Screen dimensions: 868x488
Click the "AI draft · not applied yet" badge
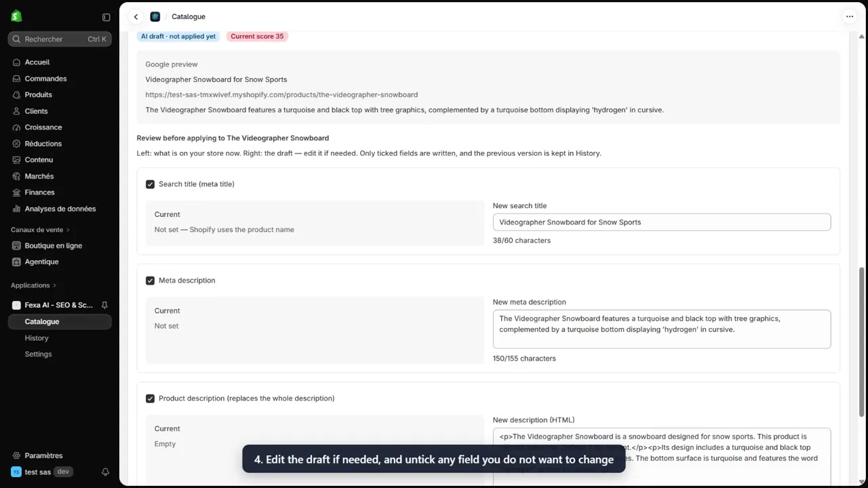point(178,37)
